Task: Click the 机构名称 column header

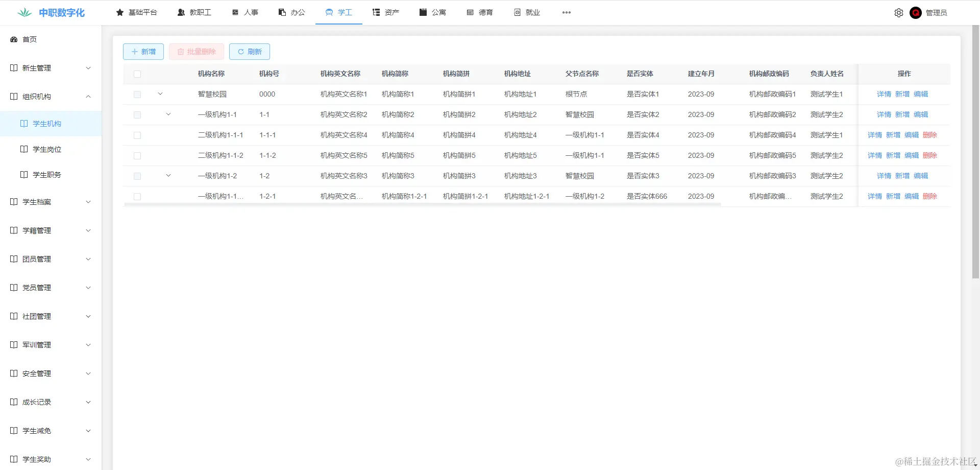Action: (x=211, y=74)
